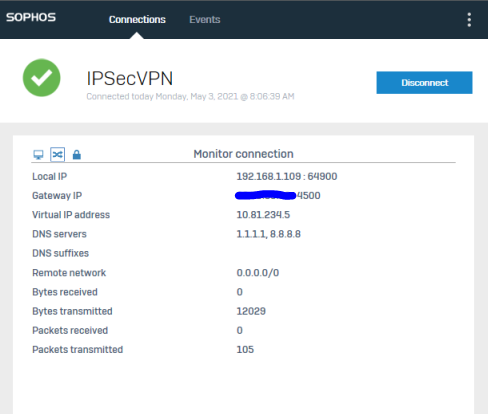488x414 pixels.
Task: Click the green connected checkmark icon
Action: pyautogui.click(x=42, y=78)
